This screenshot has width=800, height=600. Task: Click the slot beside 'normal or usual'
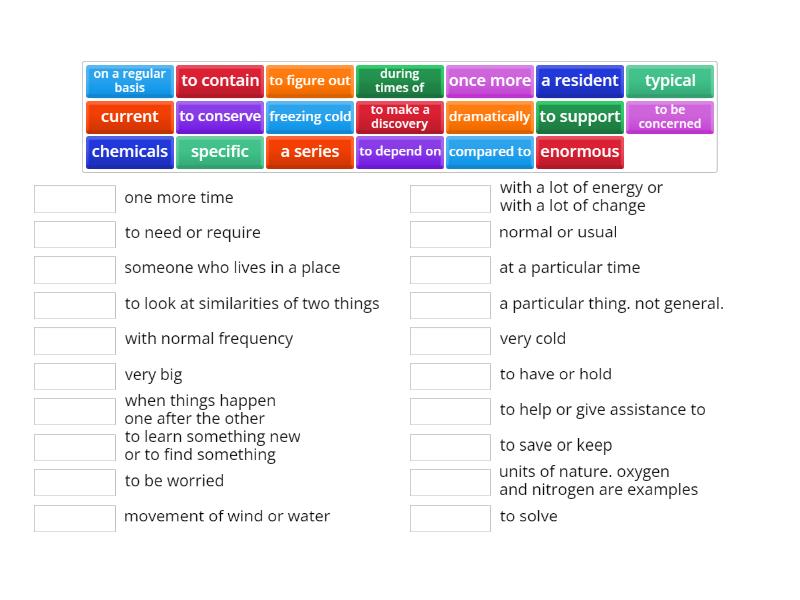pyautogui.click(x=450, y=233)
